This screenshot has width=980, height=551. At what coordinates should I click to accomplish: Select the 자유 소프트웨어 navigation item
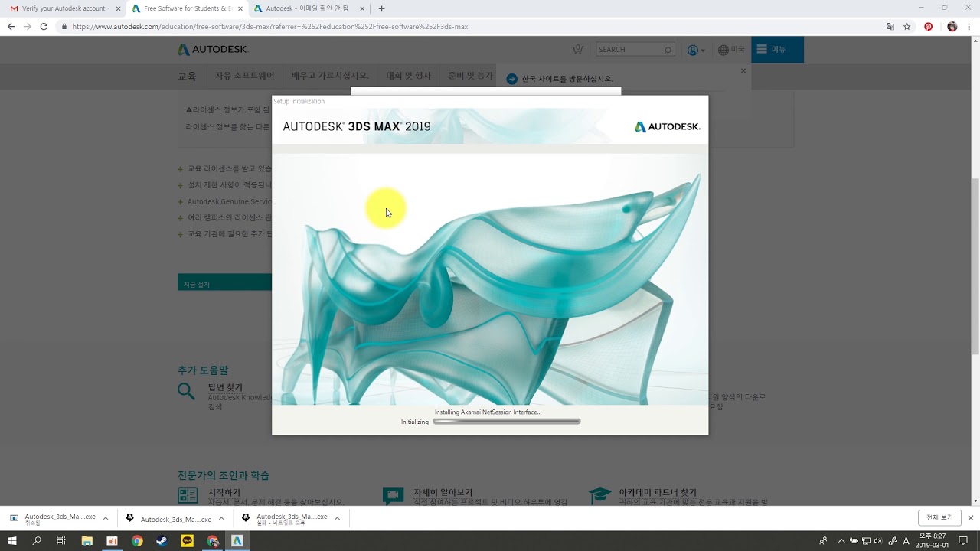244,76
